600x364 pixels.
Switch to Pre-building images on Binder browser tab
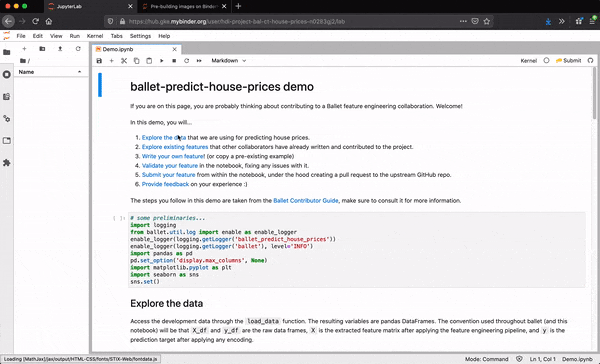pos(184,7)
